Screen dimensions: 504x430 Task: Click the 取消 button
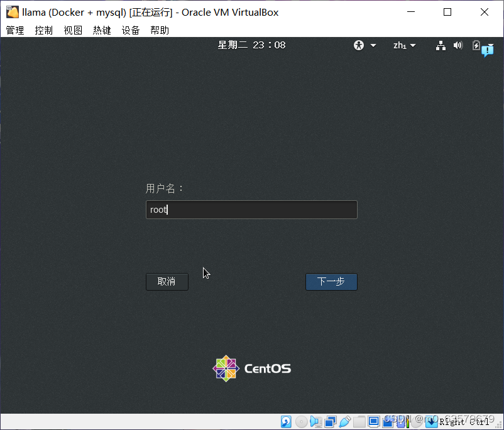[167, 281]
